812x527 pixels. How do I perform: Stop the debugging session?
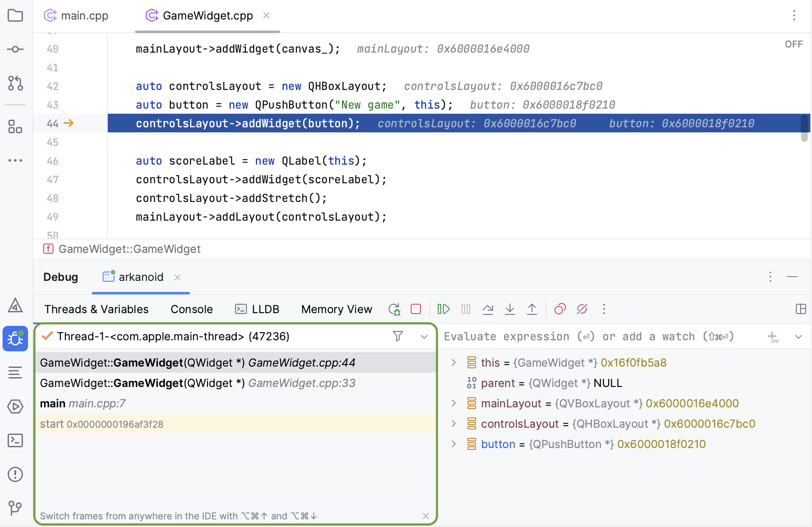pyautogui.click(x=416, y=309)
